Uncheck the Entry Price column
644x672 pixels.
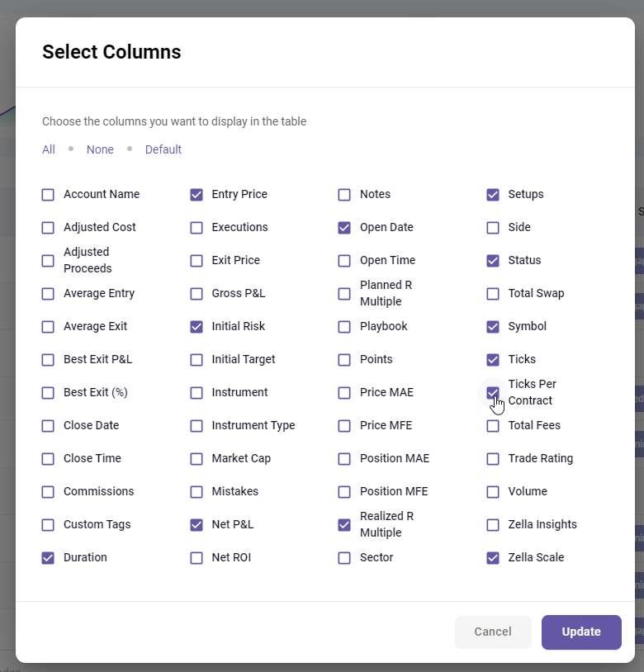(197, 195)
